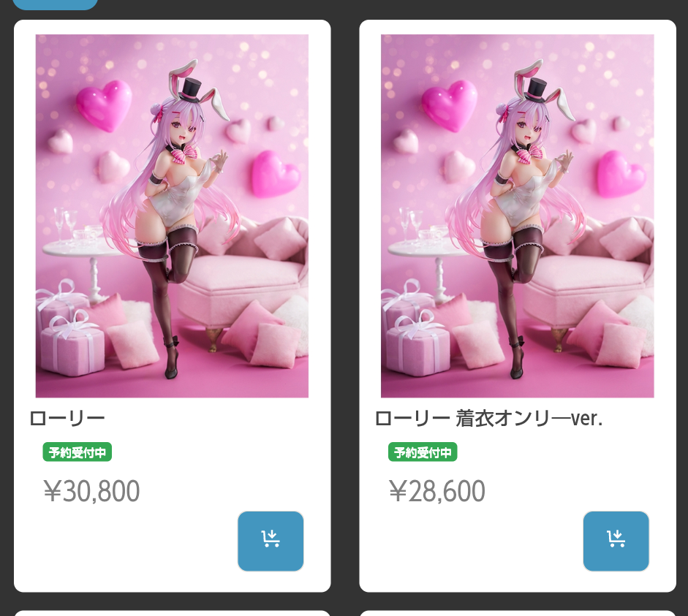Image resolution: width=688 pixels, height=616 pixels.
Task: Click the ローリー 着衣オンリーver. title
Action: 488,418
